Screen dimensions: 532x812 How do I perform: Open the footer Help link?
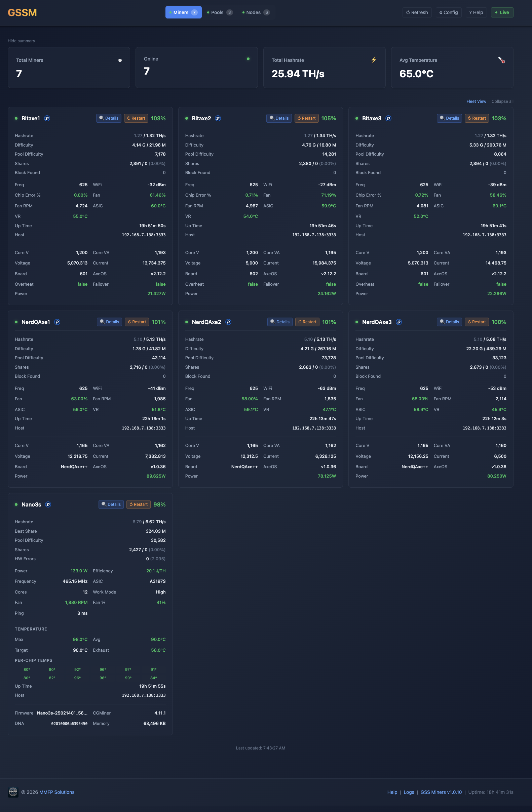click(392, 792)
